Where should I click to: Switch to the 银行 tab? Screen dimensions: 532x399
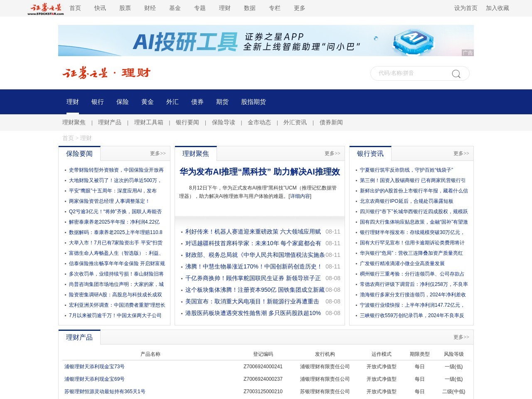[98, 101]
